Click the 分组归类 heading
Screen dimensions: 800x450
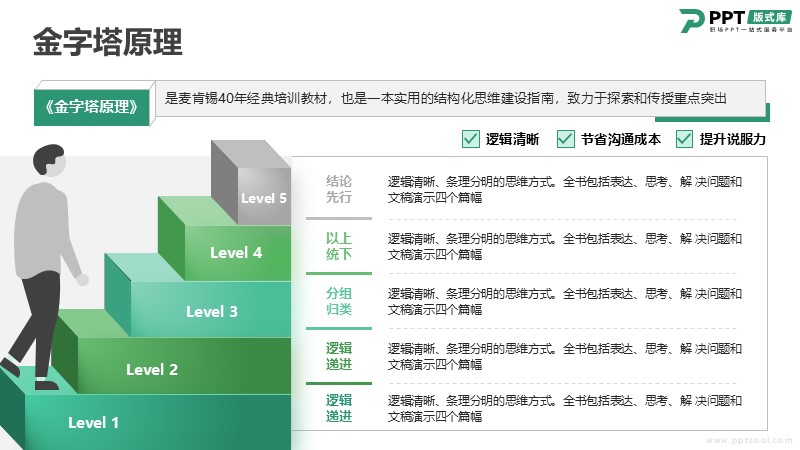pos(339,301)
